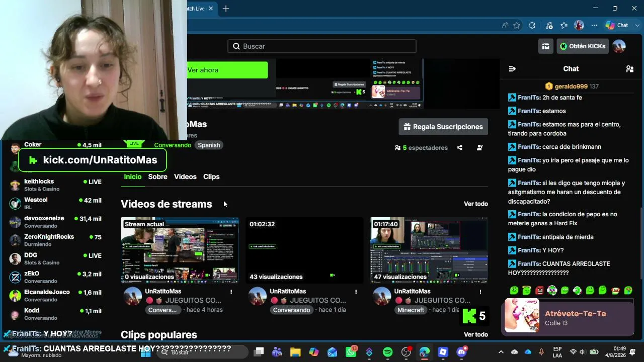This screenshot has width=644, height=362.
Task: Open the ESP LAA language switcher
Action: (x=557, y=352)
